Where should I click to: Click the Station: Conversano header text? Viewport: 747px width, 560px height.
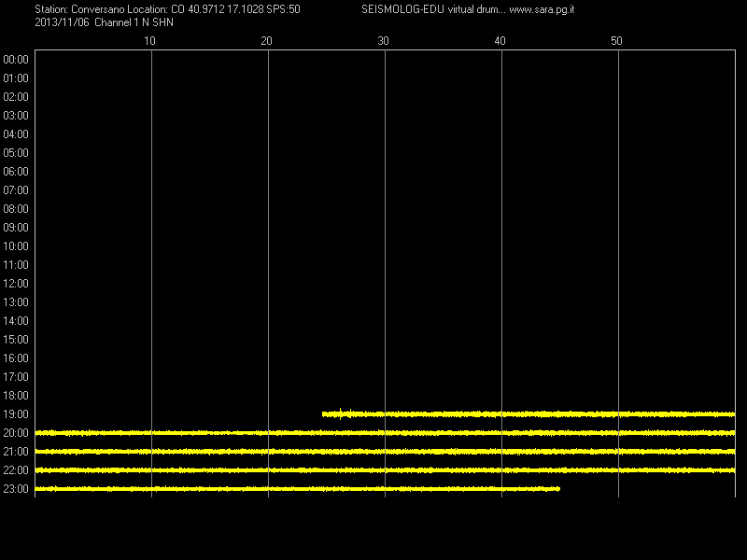[x=79, y=9]
